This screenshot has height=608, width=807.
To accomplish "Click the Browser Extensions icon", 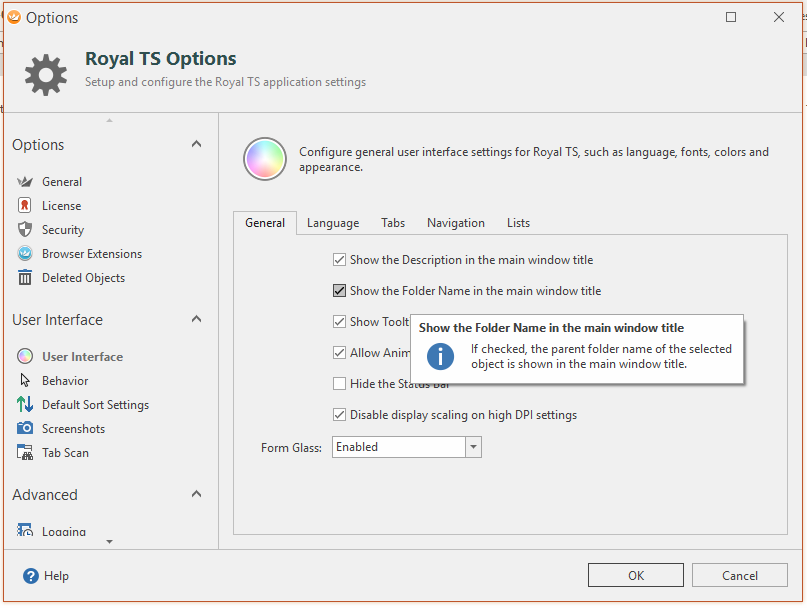I will 25,254.
